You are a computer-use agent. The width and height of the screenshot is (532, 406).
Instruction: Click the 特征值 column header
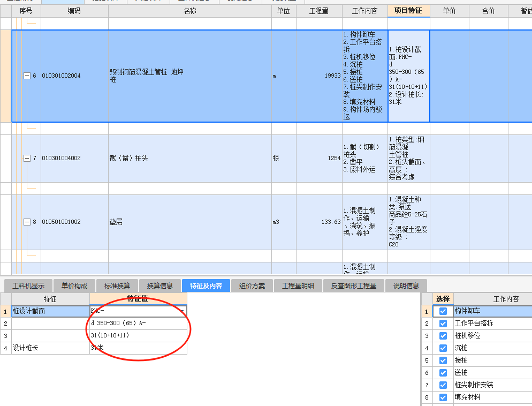138,299
